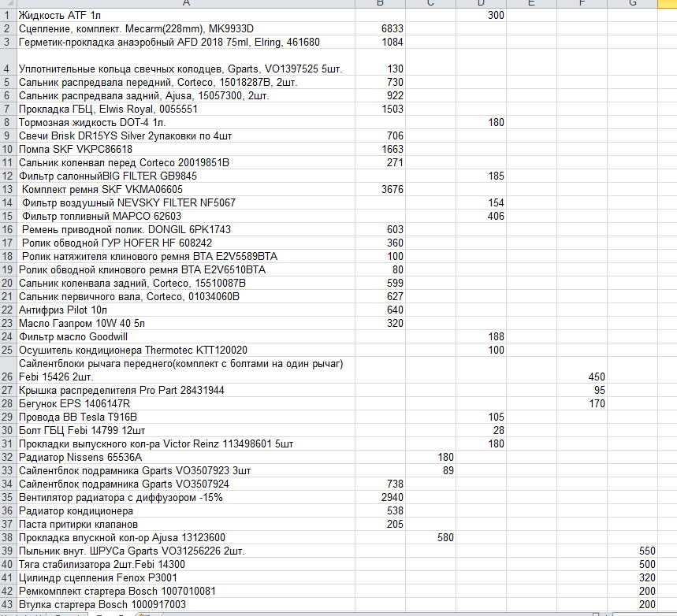The image size is (677, 616).
Task: Click the value 730
Action: point(395,82)
